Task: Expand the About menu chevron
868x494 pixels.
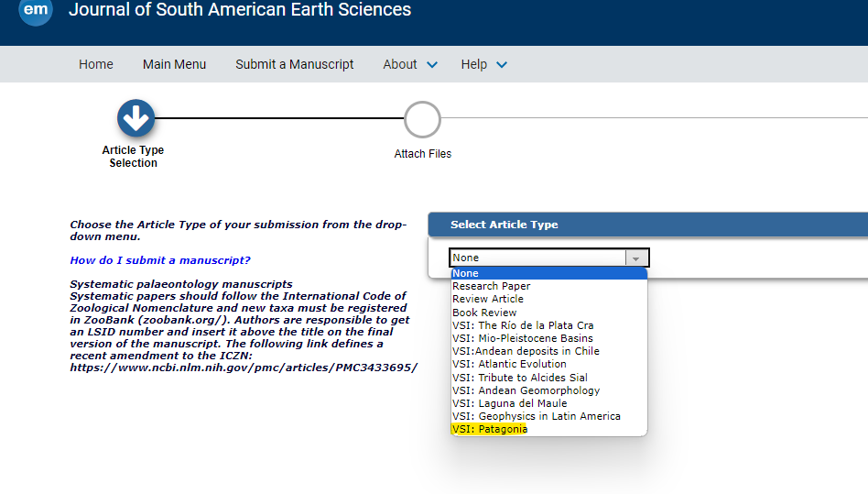Action: (432, 65)
